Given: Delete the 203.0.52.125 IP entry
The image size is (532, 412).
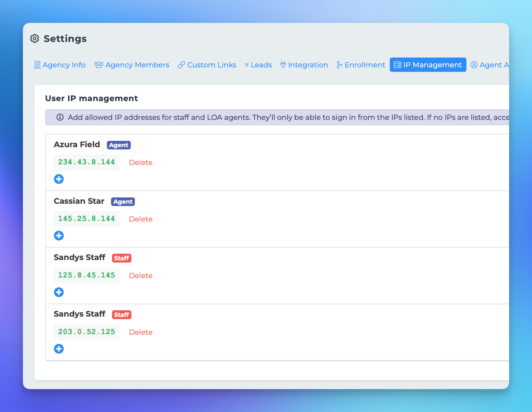Looking at the screenshot, I should (x=141, y=332).
